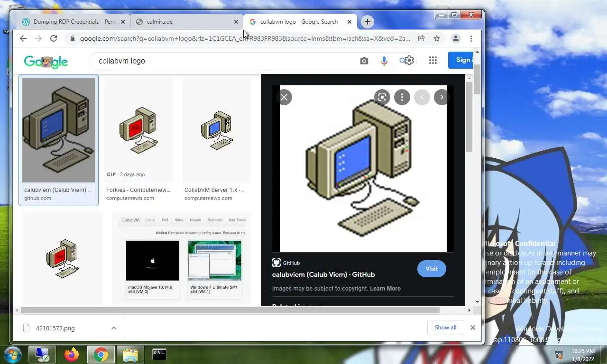Select the collabvm logo Google Search tab
Screen dimensions: 607x364
(300, 22)
